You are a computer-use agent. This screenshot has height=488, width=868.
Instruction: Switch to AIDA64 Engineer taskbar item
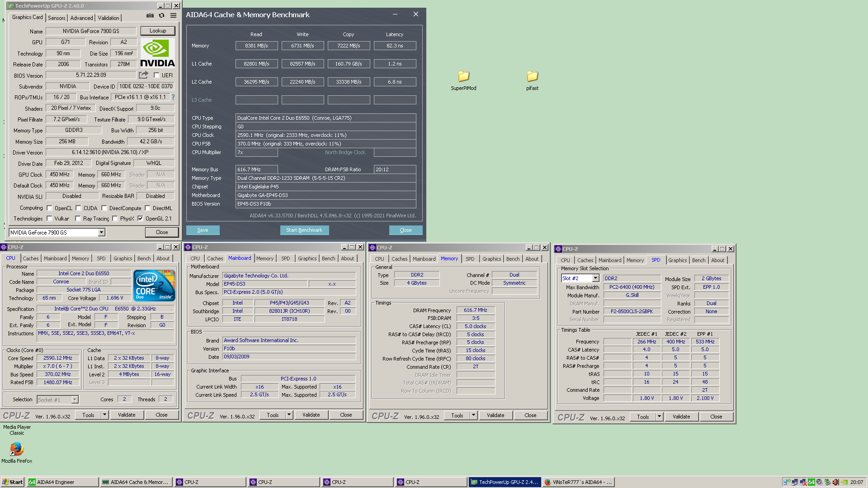click(x=62, y=482)
